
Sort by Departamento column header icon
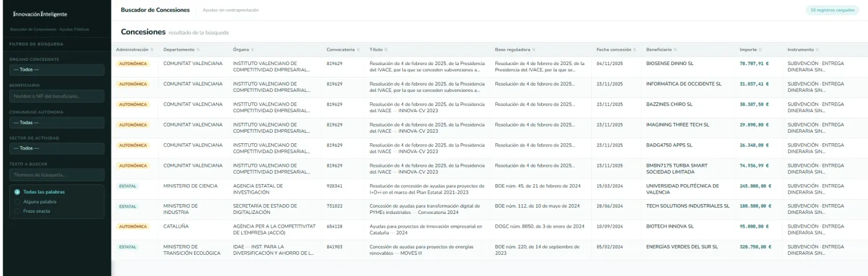(x=198, y=50)
